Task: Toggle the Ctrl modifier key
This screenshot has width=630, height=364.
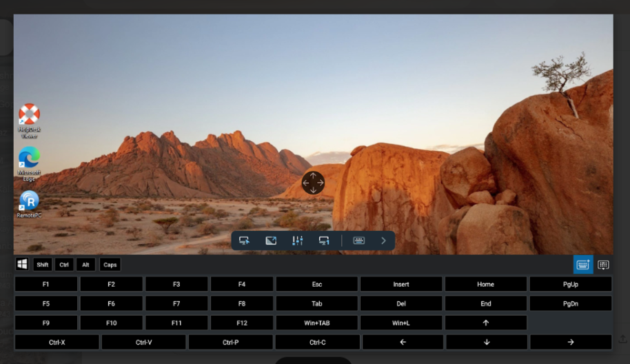Action: pyautogui.click(x=64, y=265)
